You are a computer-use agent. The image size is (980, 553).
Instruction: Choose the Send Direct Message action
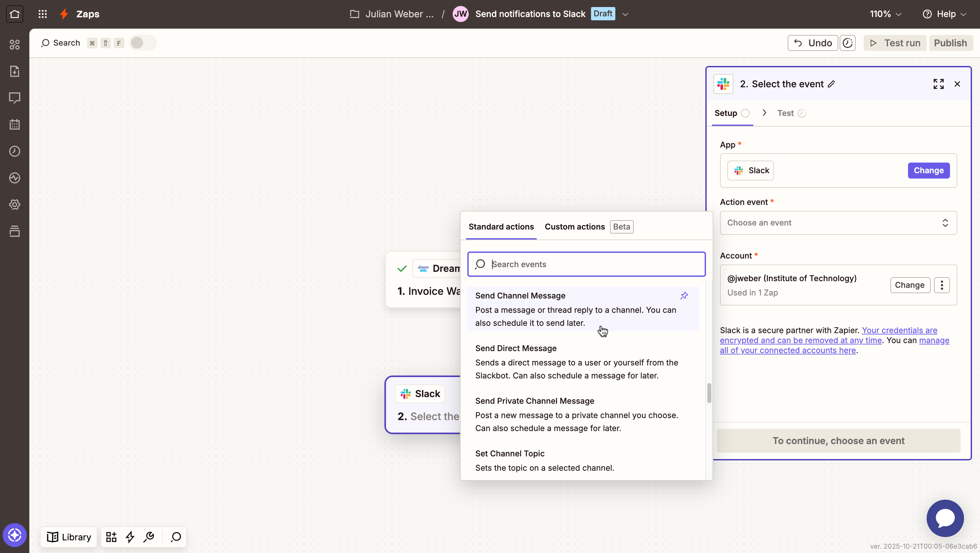point(583,362)
